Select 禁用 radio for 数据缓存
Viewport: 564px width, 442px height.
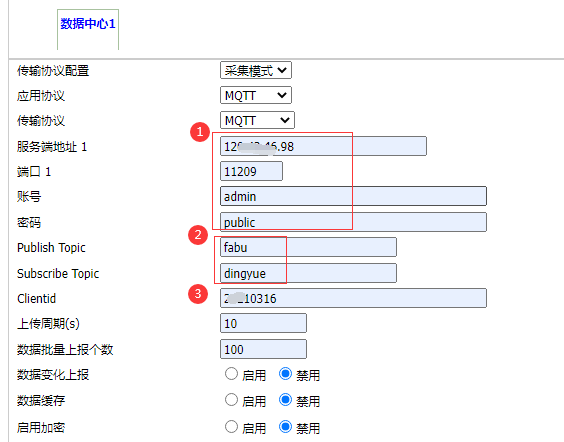[285, 400]
